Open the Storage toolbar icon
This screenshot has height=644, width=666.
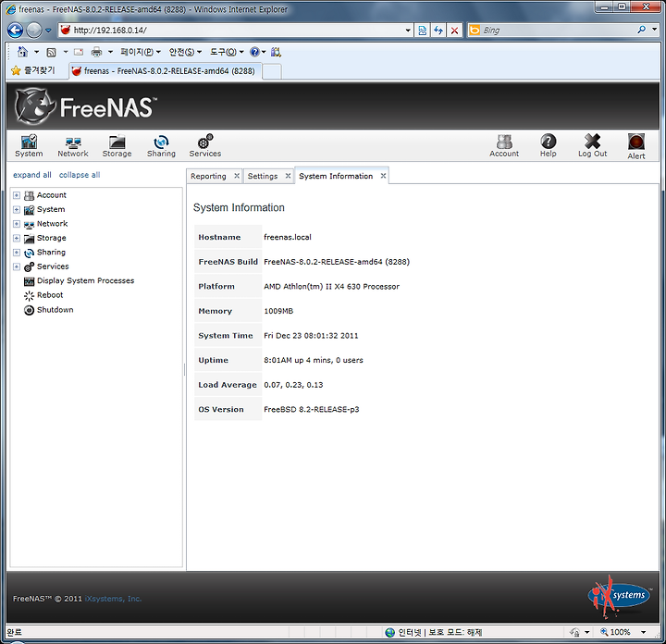(117, 145)
